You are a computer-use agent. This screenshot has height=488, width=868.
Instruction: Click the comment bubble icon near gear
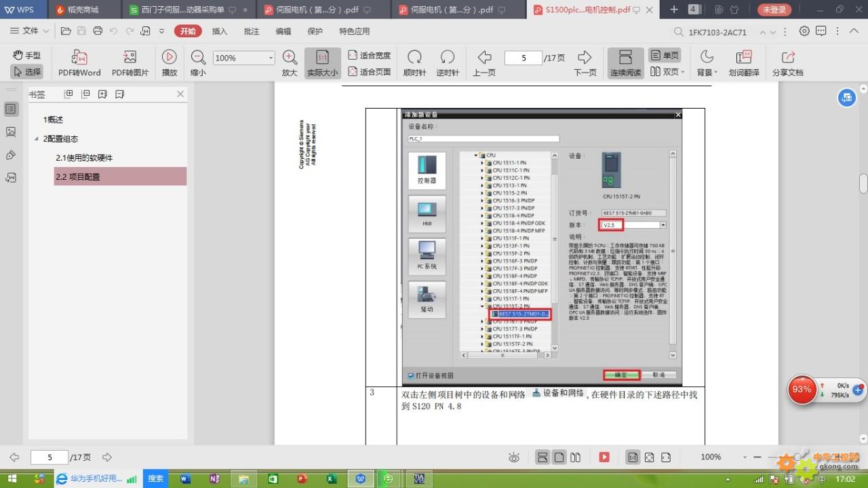821,31
